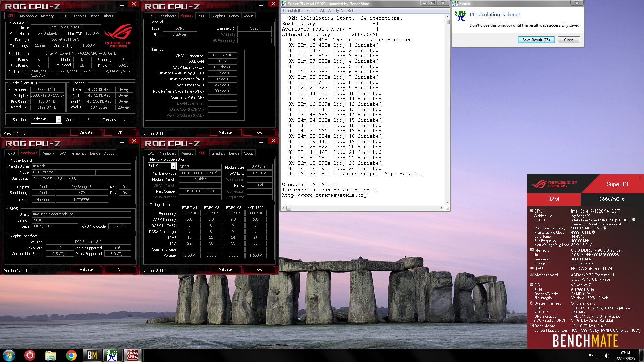Click OK in CPU-Z SPD window
The image size is (644, 362).
pyautogui.click(x=259, y=269)
